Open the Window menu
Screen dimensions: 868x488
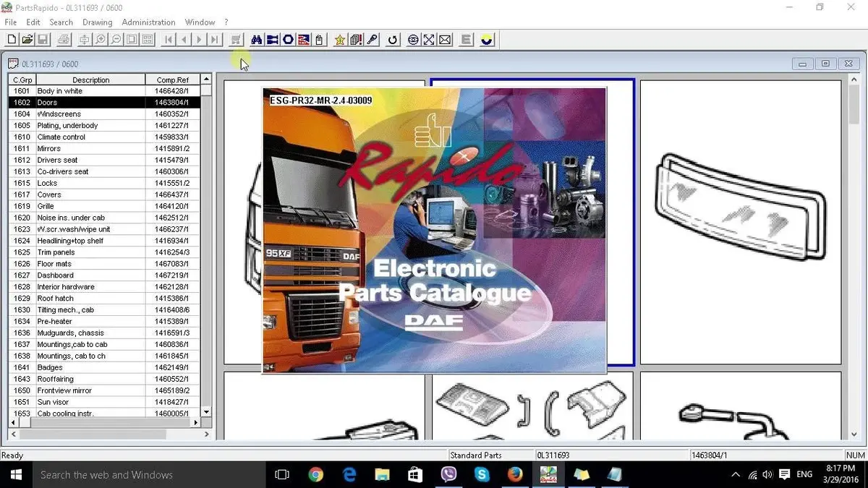200,22
